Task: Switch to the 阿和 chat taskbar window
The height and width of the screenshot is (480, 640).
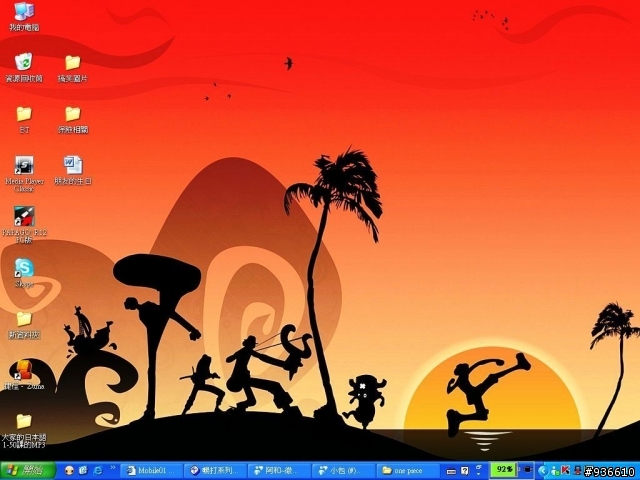Action: 280,471
